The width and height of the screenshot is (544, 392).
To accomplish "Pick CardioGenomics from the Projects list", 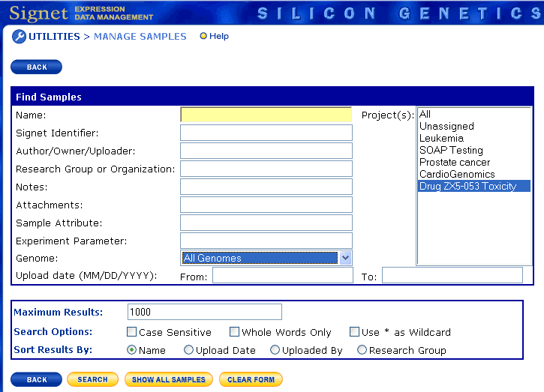I will (x=456, y=175).
